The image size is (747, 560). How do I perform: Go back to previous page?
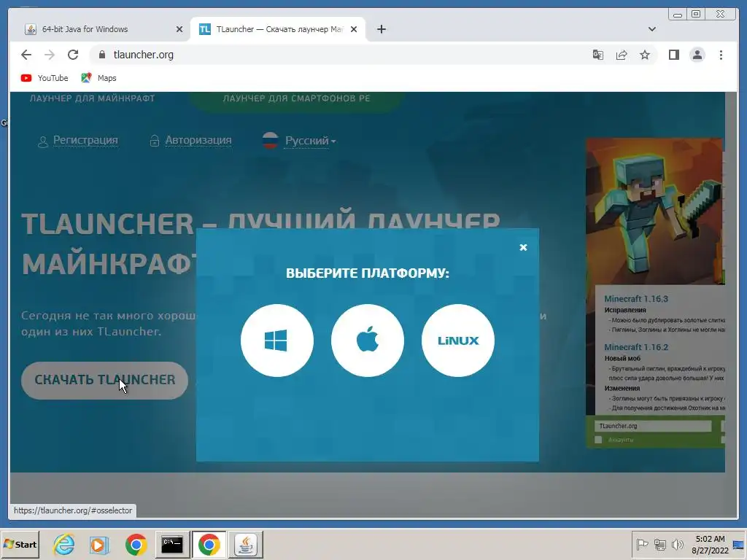point(26,55)
